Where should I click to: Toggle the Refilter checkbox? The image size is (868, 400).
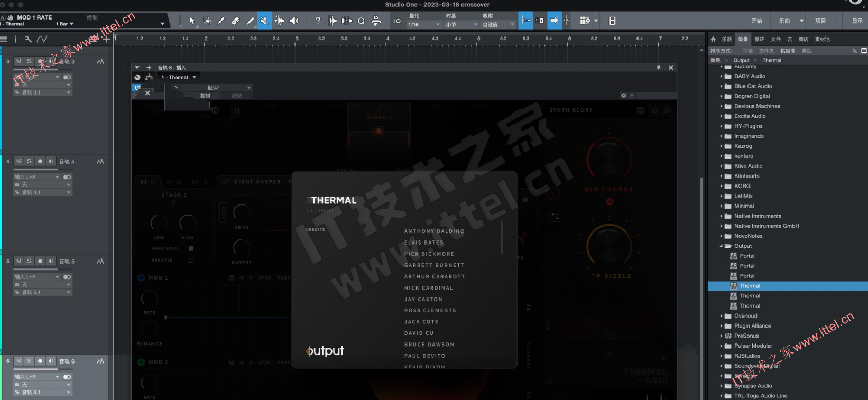tap(191, 261)
